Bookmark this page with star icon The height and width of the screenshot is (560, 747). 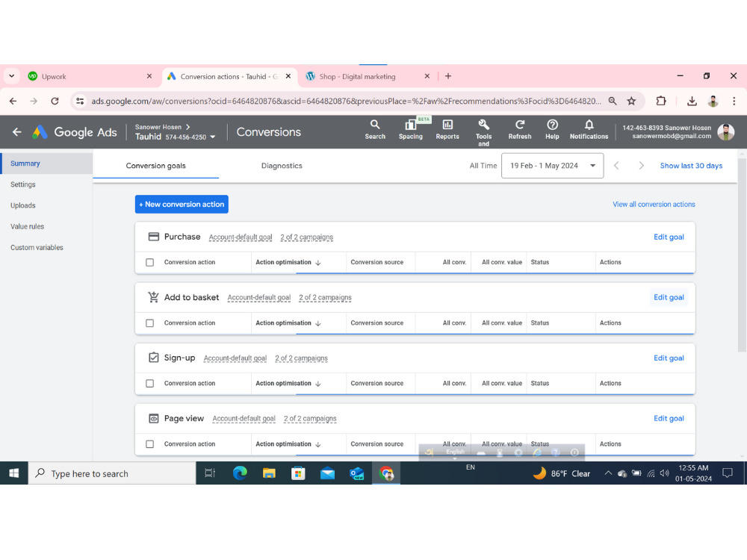[631, 101]
